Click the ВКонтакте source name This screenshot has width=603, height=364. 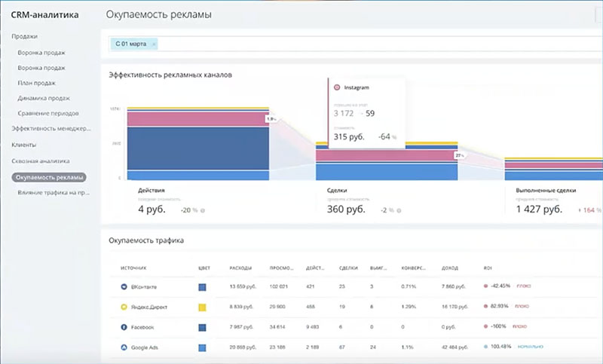pyautogui.click(x=144, y=287)
